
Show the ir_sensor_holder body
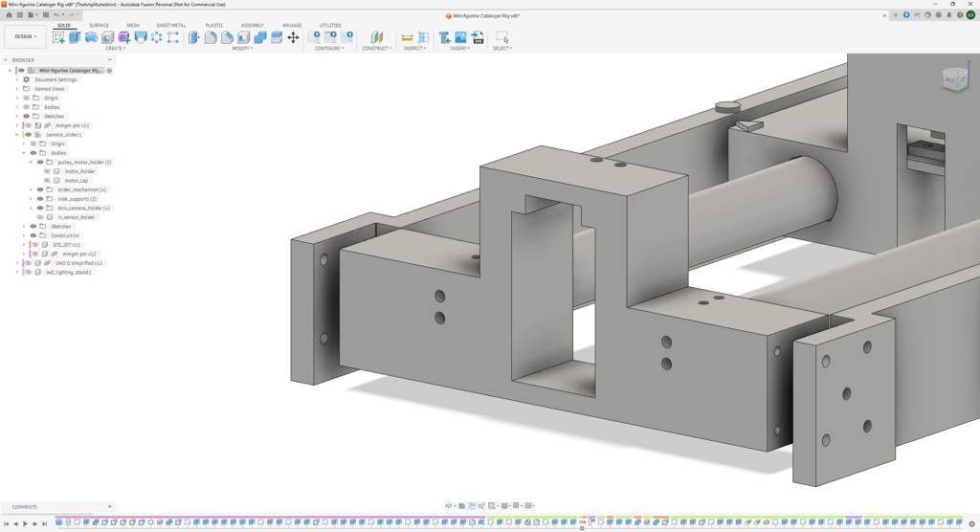point(40,217)
